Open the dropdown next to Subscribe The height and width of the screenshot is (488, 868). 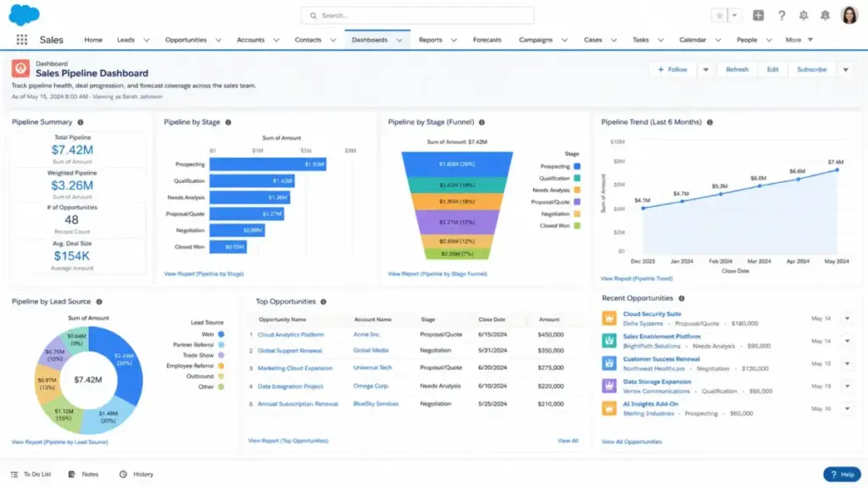click(845, 69)
